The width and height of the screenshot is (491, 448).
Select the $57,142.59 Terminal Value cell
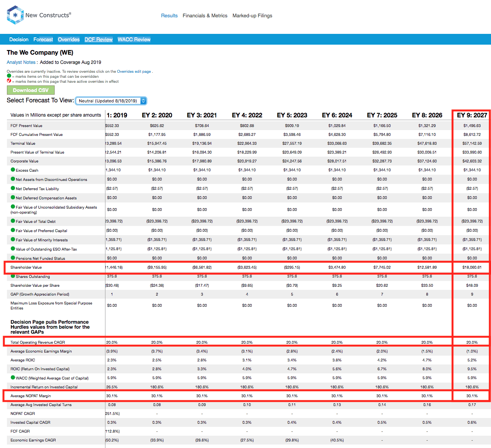(472, 144)
